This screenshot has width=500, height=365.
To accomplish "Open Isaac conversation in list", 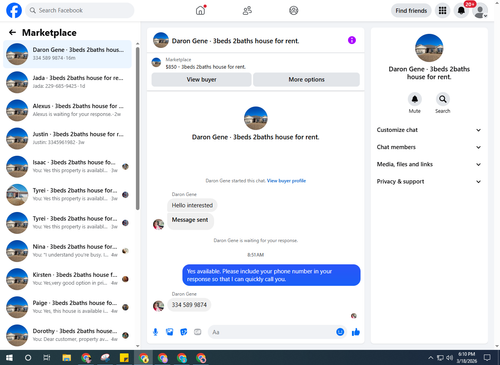I will click(x=67, y=166).
